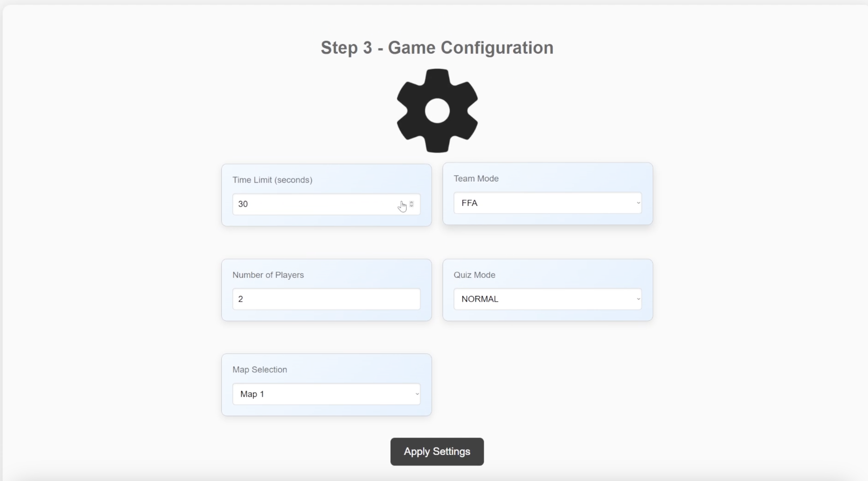Open the Team Mode dropdown
The height and width of the screenshot is (481, 868).
[547, 203]
